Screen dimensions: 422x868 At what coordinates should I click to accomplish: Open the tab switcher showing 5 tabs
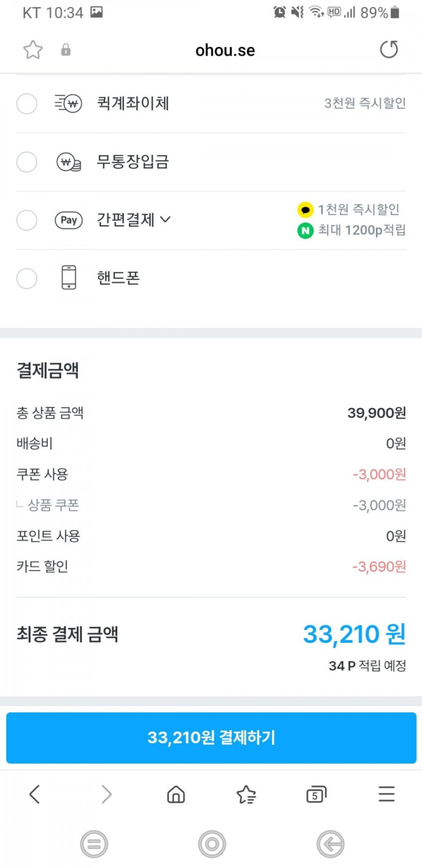(x=316, y=794)
